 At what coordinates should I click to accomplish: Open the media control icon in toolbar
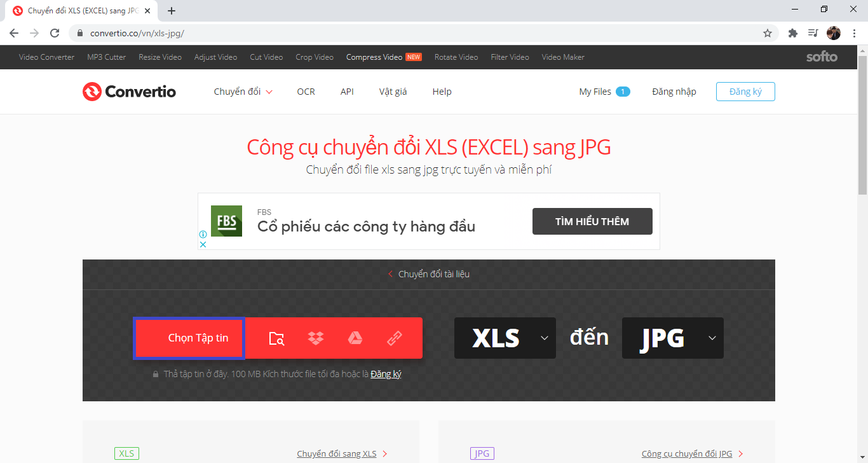[x=813, y=33]
